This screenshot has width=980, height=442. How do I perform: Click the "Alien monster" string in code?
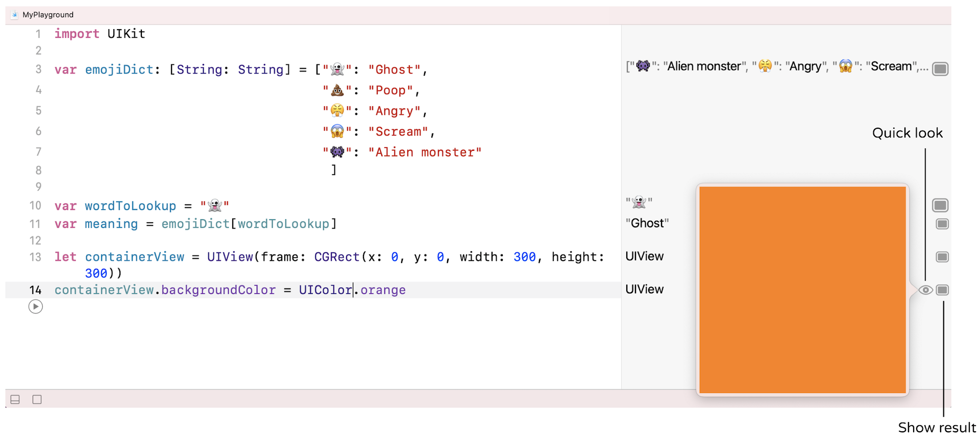pyautogui.click(x=425, y=152)
